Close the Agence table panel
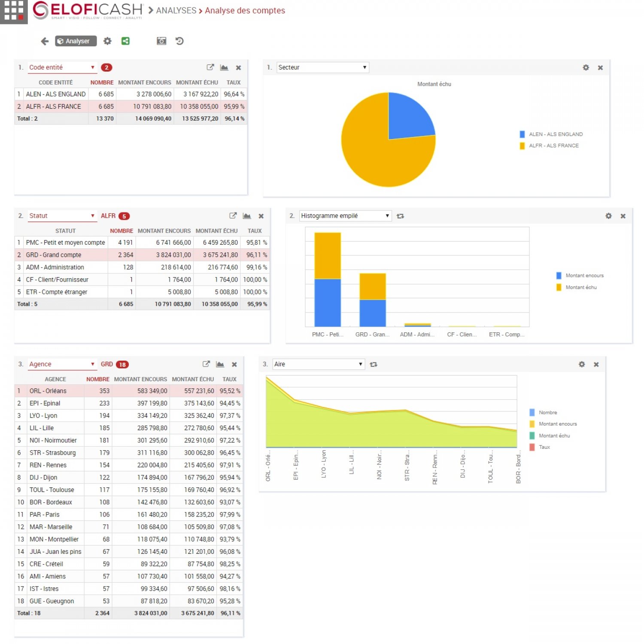The width and height of the screenshot is (644, 644). (234, 365)
